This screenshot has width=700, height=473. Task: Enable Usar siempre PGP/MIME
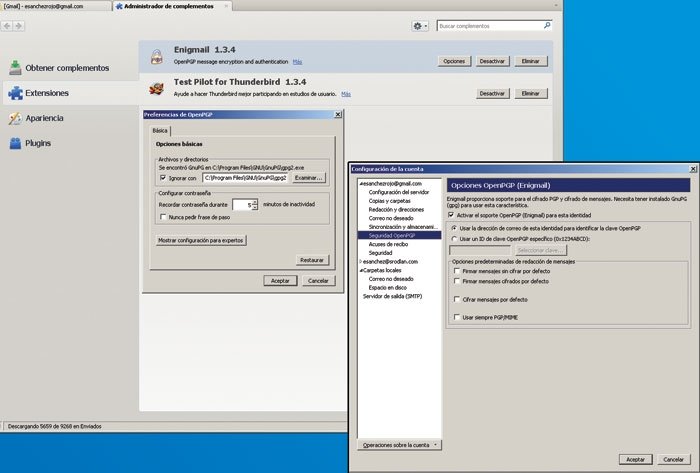(457, 317)
